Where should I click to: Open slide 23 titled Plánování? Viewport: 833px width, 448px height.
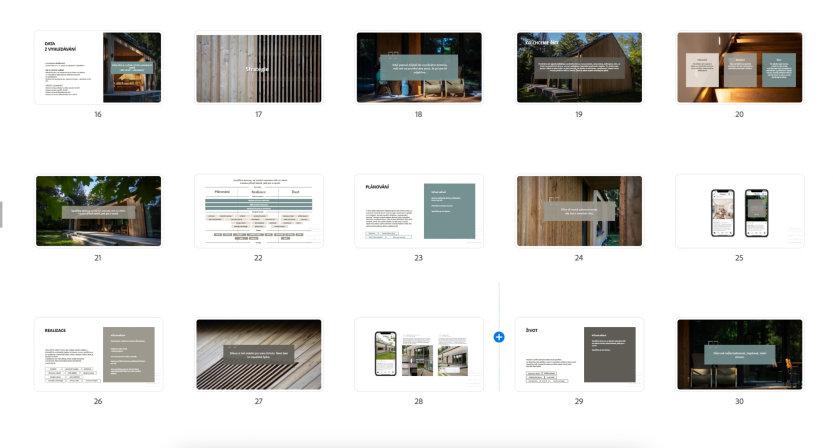coord(419,211)
